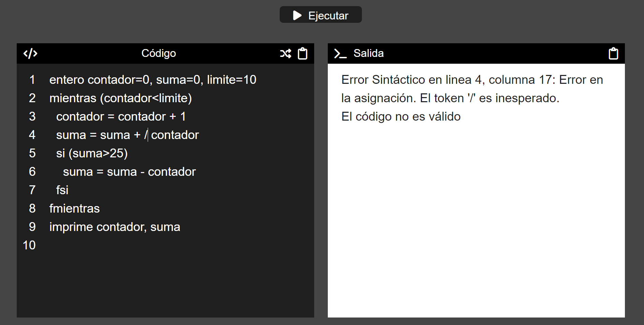This screenshot has height=325, width=644.
Task: Click line number 4 in gutter
Action: click(32, 135)
